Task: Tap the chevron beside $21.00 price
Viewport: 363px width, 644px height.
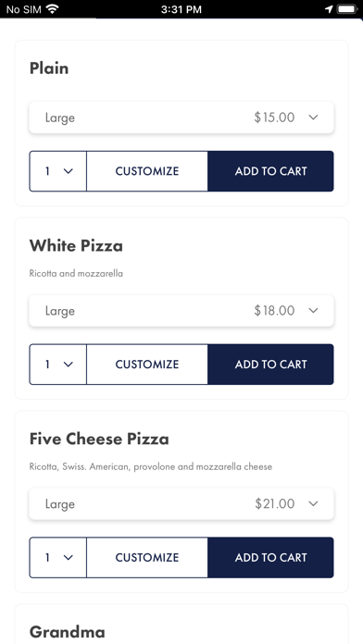Action: [313, 503]
